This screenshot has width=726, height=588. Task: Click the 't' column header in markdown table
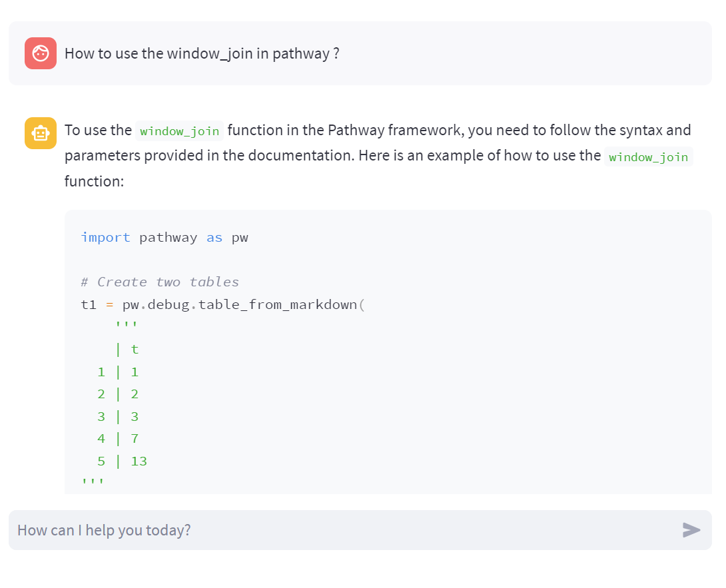click(x=135, y=350)
